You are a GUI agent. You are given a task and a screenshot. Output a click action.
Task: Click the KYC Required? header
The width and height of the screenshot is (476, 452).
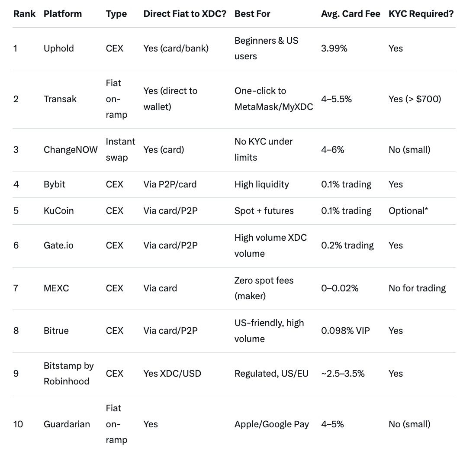421,13
